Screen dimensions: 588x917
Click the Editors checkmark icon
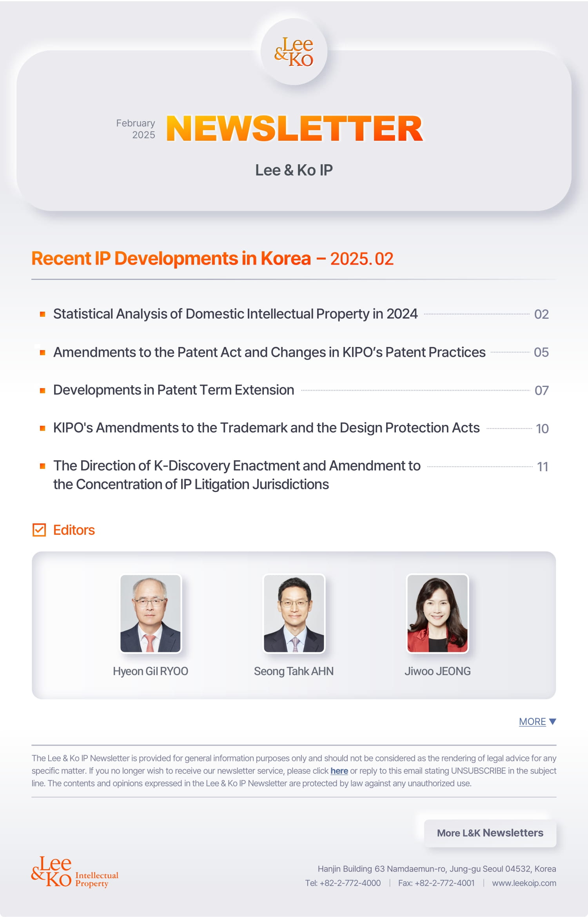(x=39, y=530)
